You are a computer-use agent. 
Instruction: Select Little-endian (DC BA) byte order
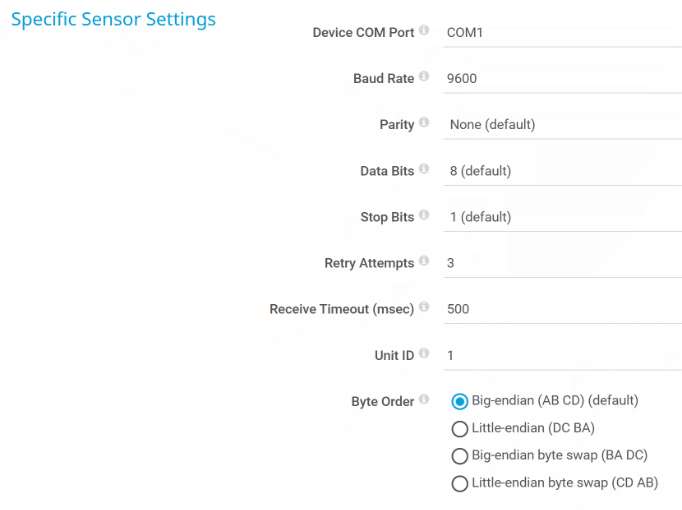click(460, 429)
